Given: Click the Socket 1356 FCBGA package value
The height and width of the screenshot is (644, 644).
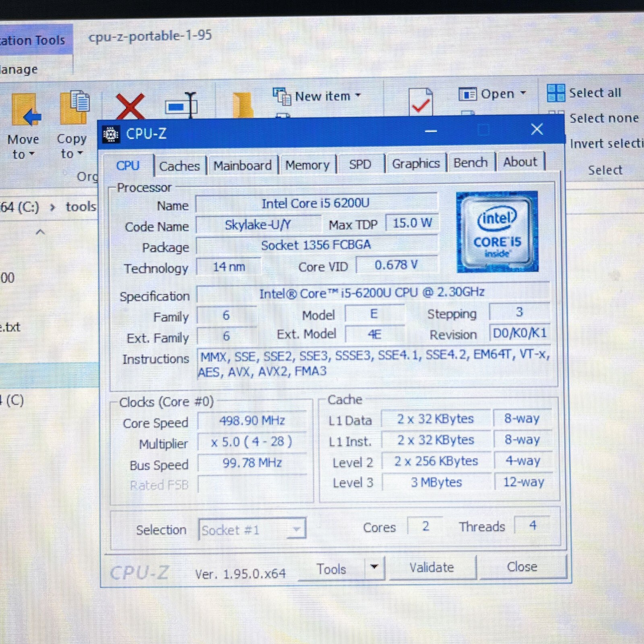Looking at the screenshot, I should (316, 245).
